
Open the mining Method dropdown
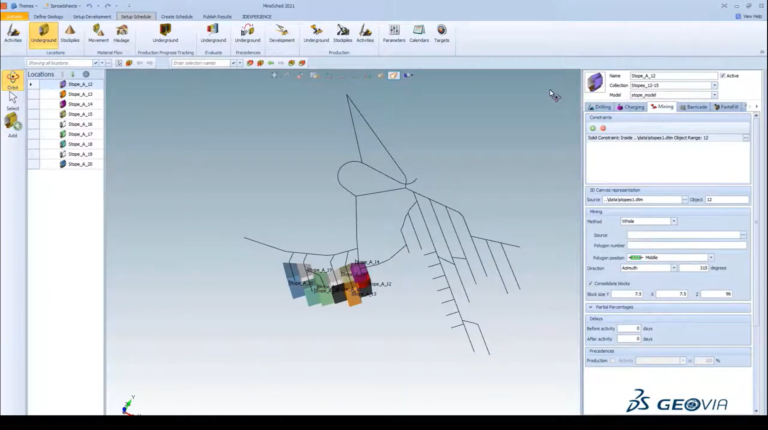tap(673, 221)
